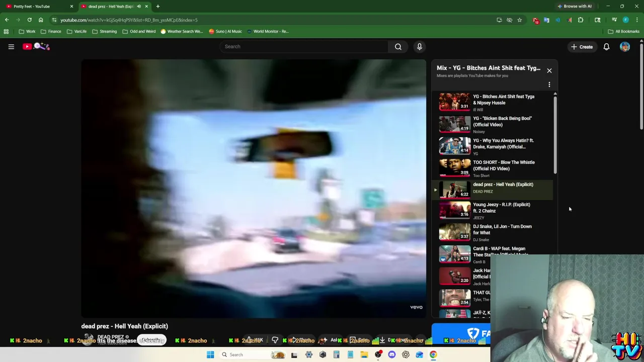Open the site information icon in address bar
The image size is (644, 362).
(x=54, y=20)
